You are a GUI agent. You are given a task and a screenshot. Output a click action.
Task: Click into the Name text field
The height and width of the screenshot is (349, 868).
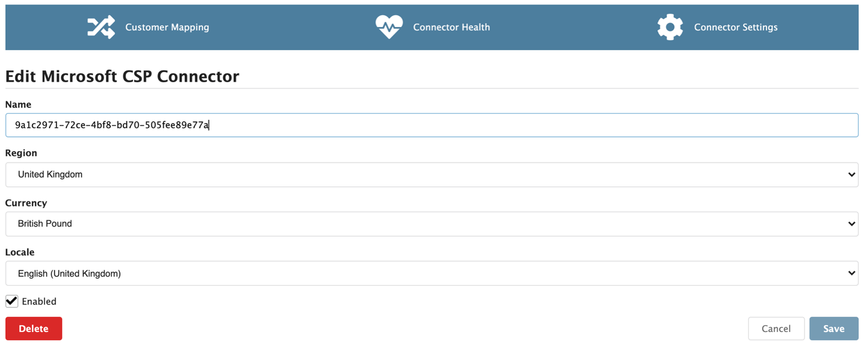point(431,125)
